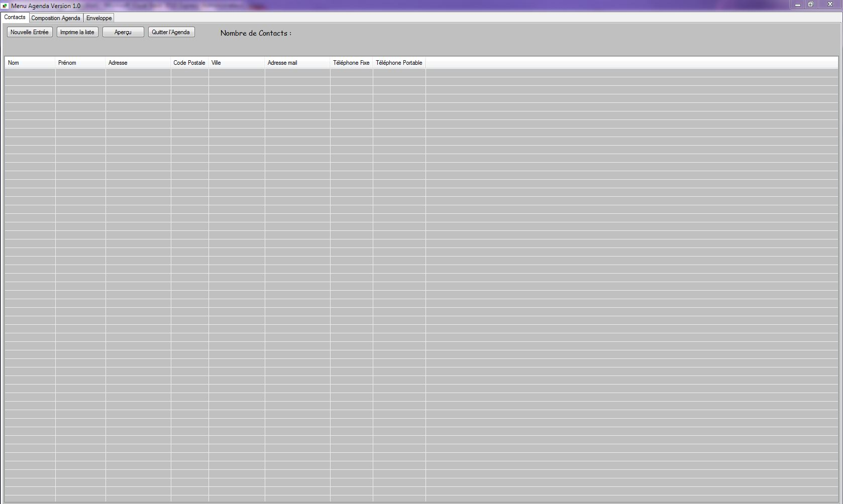Click the Code Postale column header
This screenshot has height=504, width=843.
(189, 63)
